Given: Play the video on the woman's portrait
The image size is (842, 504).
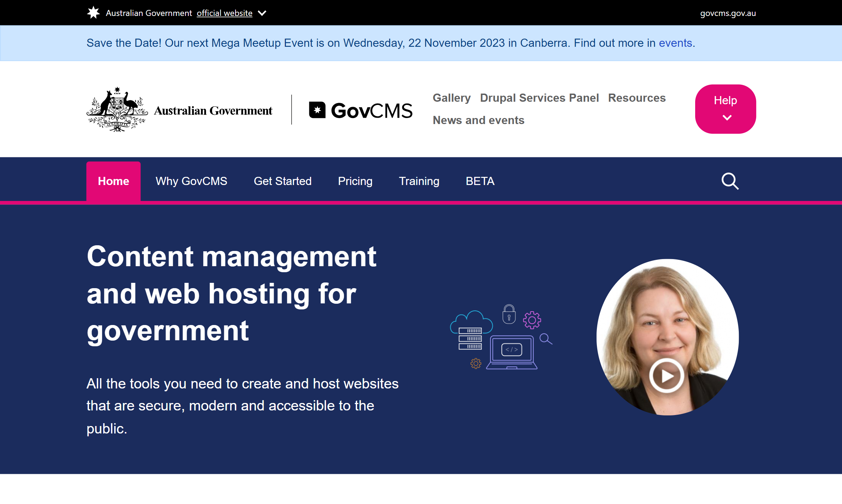Looking at the screenshot, I should pyautogui.click(x=666, y=376).
